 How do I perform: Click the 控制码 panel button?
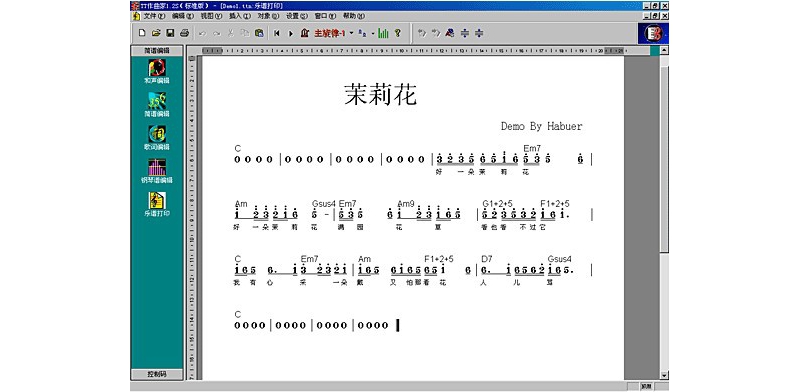tap(157, 374)
